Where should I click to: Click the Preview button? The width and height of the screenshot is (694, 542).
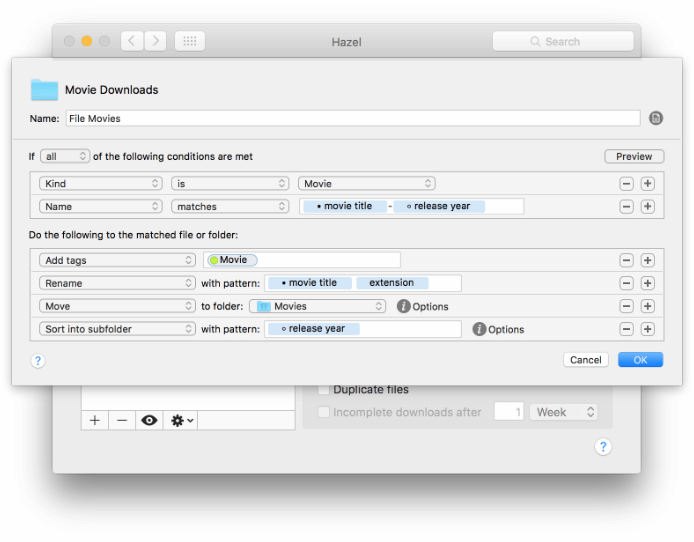[634, 156]
